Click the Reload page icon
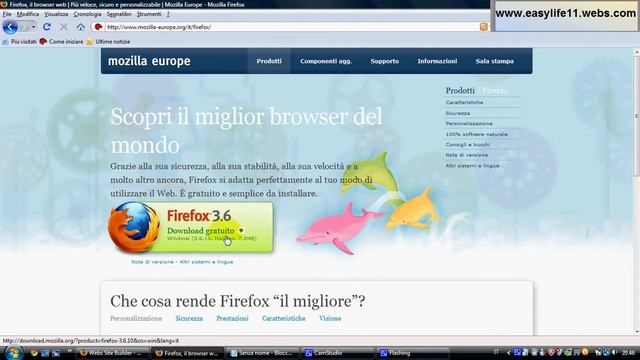The width and height of the screenshot is (640, 360). click(x=47, y=27)
